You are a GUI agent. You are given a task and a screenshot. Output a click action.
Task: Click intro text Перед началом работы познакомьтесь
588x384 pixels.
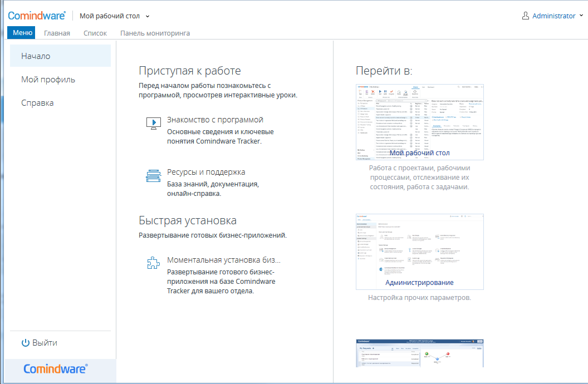point(218,90)
